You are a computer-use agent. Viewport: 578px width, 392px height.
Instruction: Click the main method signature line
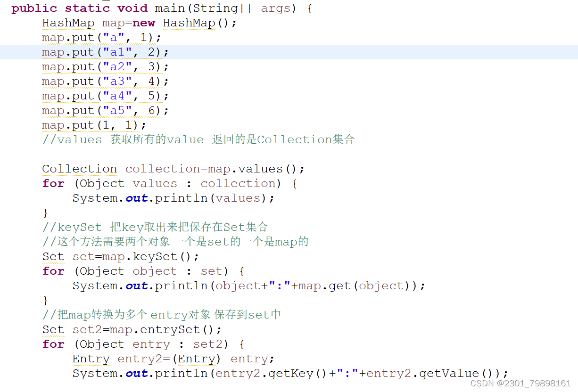pyautogui.click(x=162, y=8)
